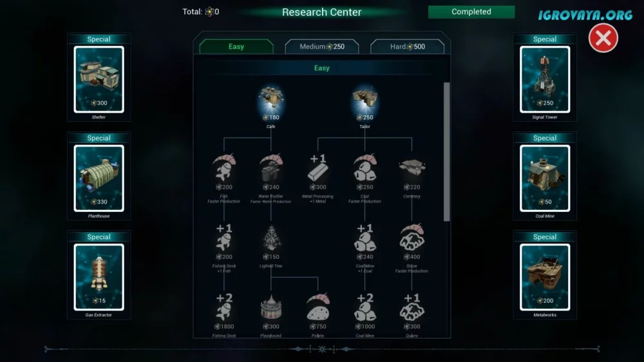Switch to the Hard 500 tab

[408, 46]
